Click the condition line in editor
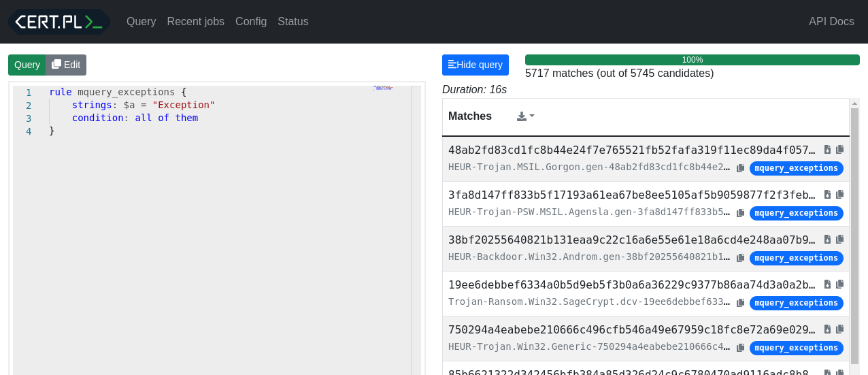 (135, 118)
